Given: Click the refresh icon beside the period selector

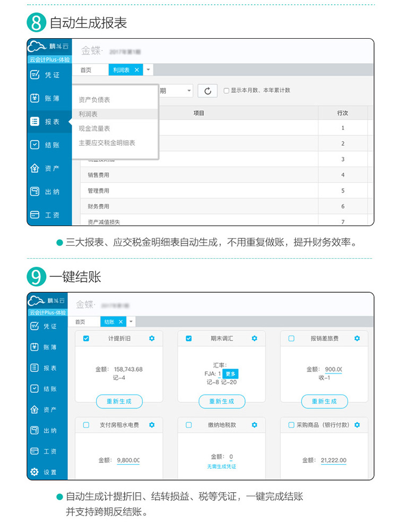Looking at the screenshot, I should [x=207, y=91].
